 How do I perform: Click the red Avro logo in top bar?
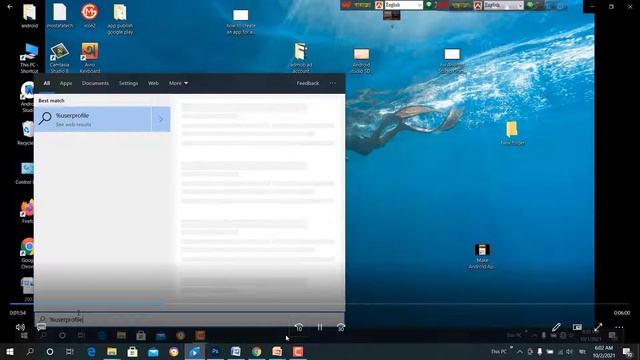click(379, 5)
